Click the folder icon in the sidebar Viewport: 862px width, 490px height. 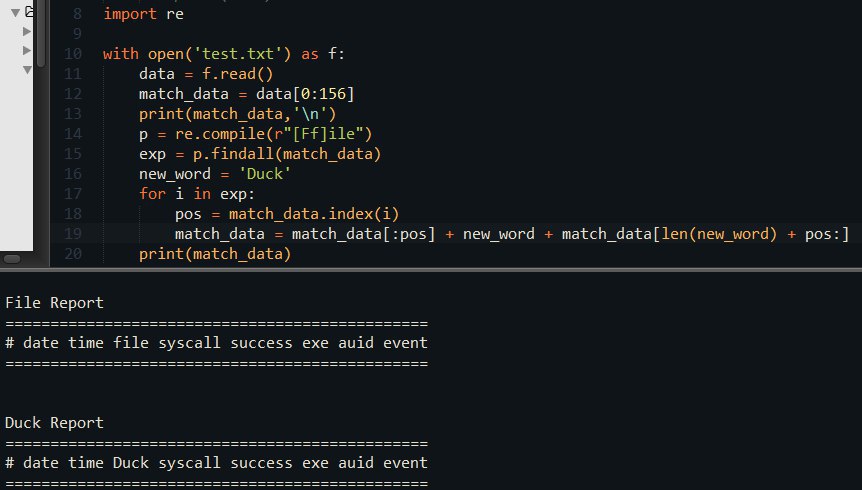(x=30, y=11)
